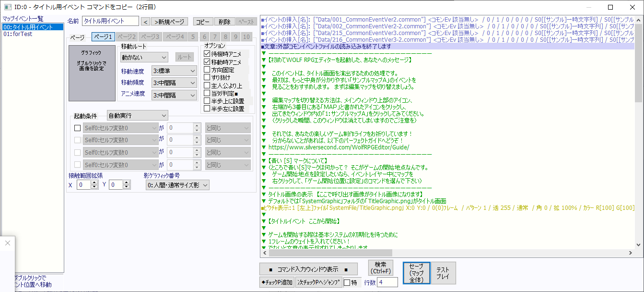
Task: Check first 起動条件 Self0 condition checkbox
Action: click(x=77, y=128)
